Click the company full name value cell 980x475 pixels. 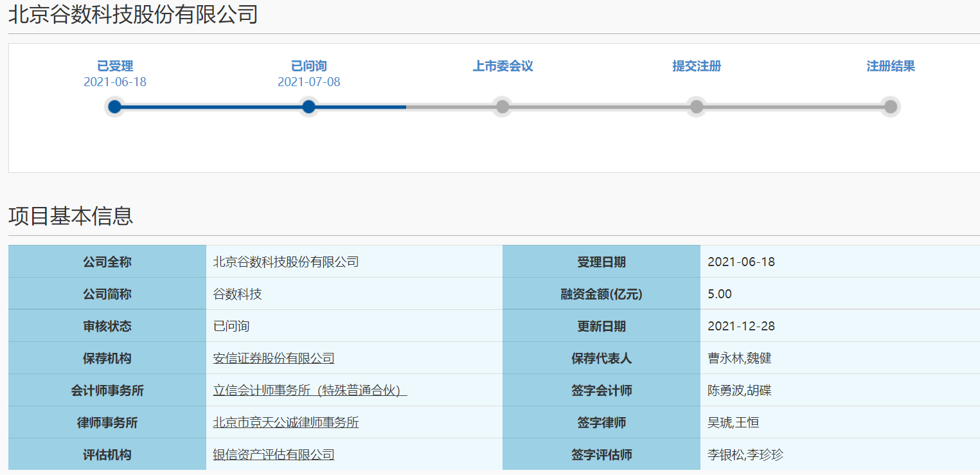coord(354,262)
